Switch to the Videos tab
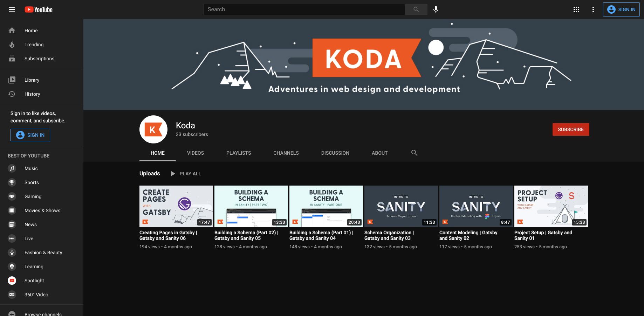The image size is (644, 316). [x=196, y=153]
